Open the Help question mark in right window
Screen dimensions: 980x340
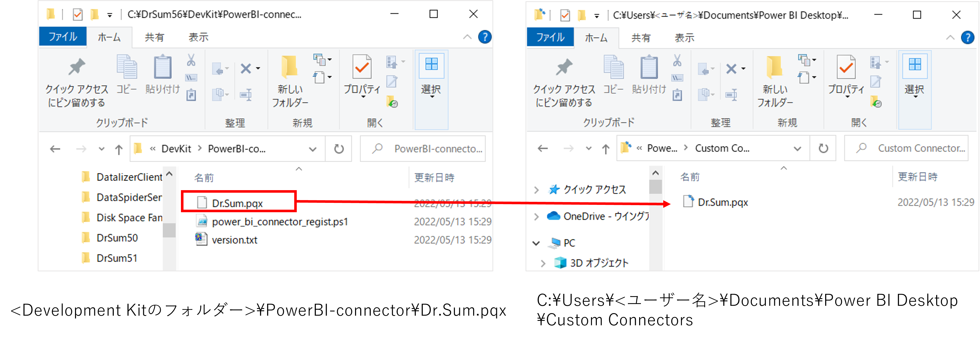(967, 37)
